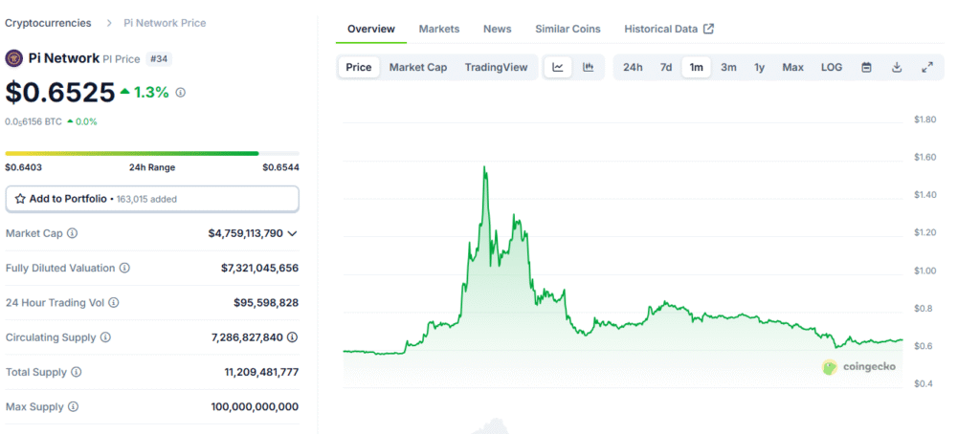Toggle LOG scale on the chart
Image resolution: width=980 pixels, height=434 pixels.
[832, 68]
